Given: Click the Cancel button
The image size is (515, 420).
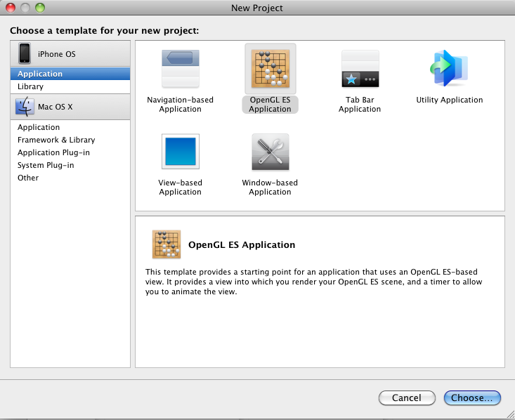Looking at the screenshot, I should (x=407, y=398).
